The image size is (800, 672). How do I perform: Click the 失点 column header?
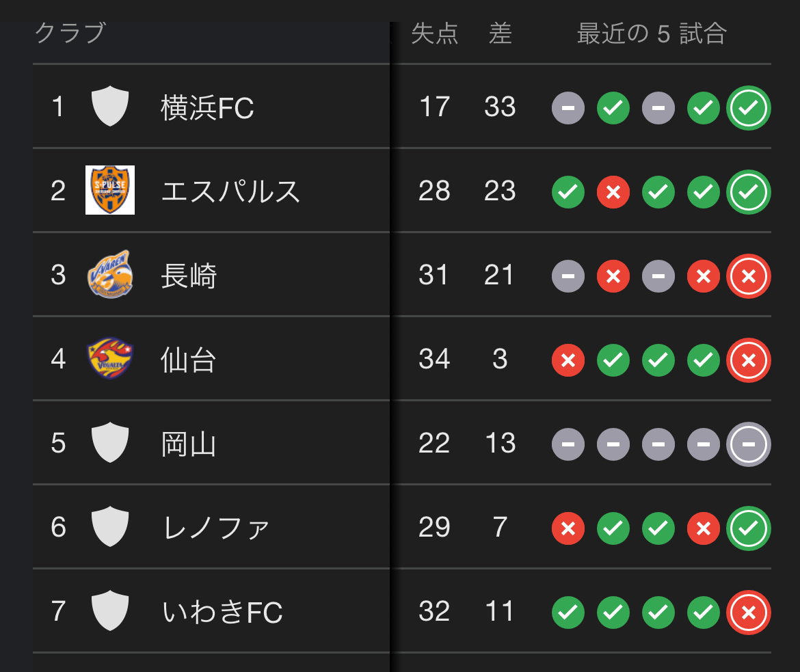tap(434, 34)
